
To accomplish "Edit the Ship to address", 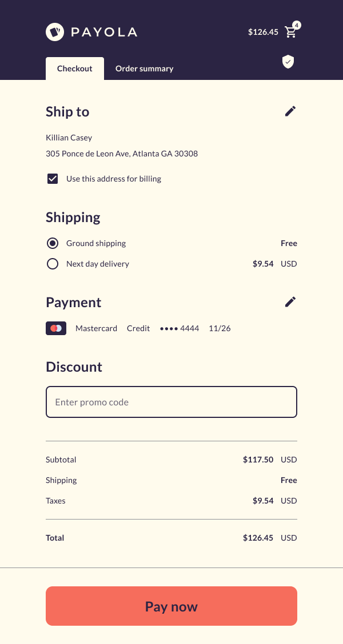I will (x=290, y=111).
